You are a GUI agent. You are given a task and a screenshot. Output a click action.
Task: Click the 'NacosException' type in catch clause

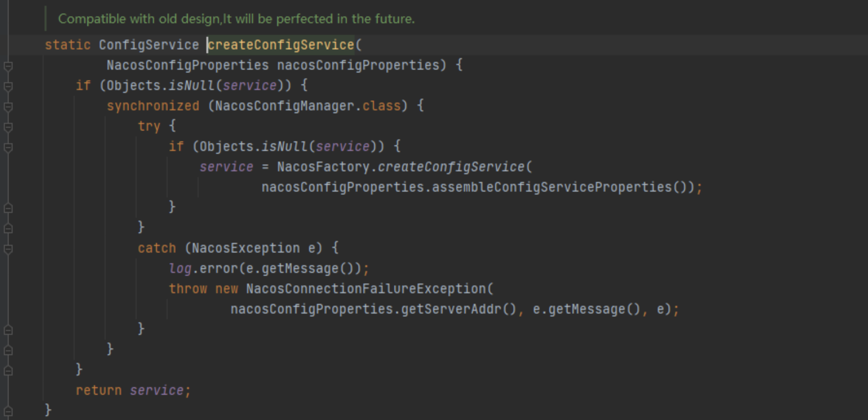[x=246, y=248]
